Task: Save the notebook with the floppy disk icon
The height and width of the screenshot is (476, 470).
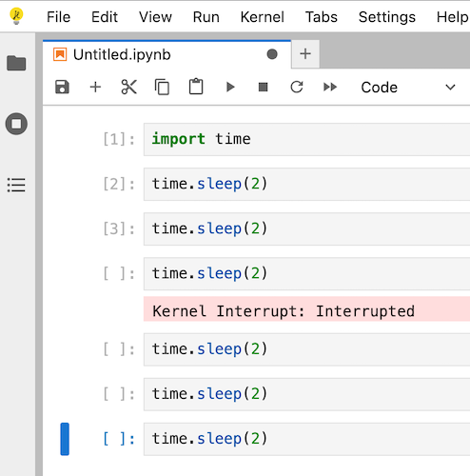Action: tap(62, 87)
